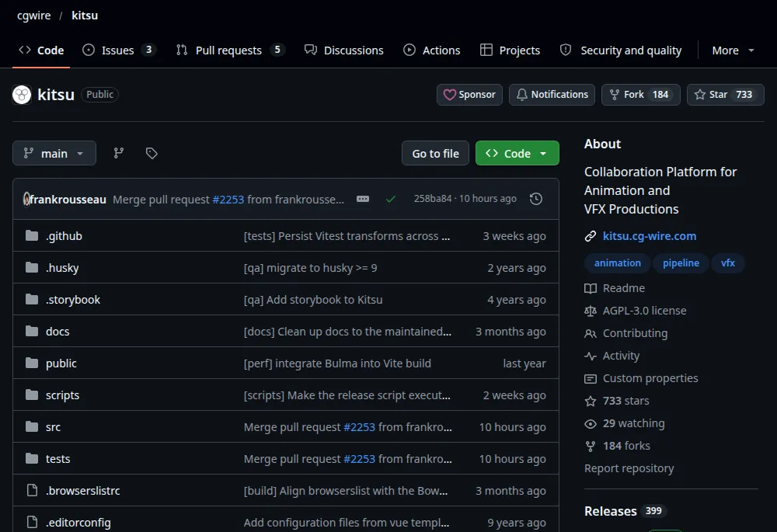Click the .storybook folder icon
This screenshot has height=532, width=777.
32,299
